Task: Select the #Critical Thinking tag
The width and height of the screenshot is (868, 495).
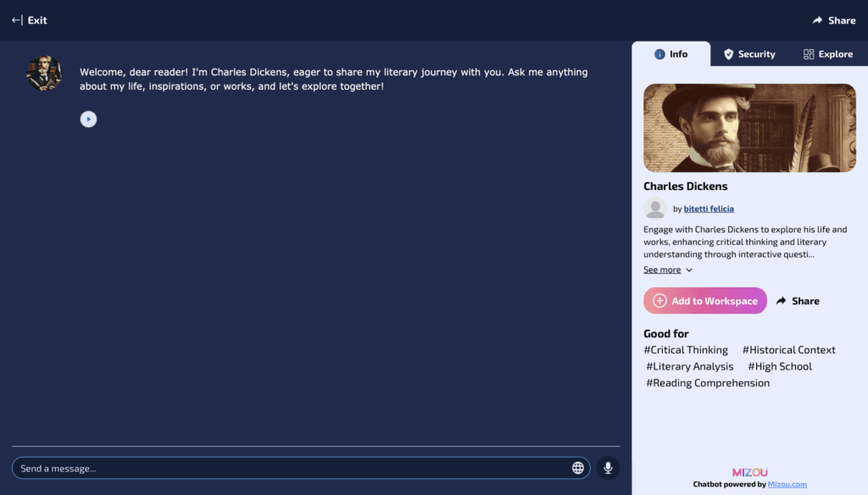Action: (x=686, y=350)
